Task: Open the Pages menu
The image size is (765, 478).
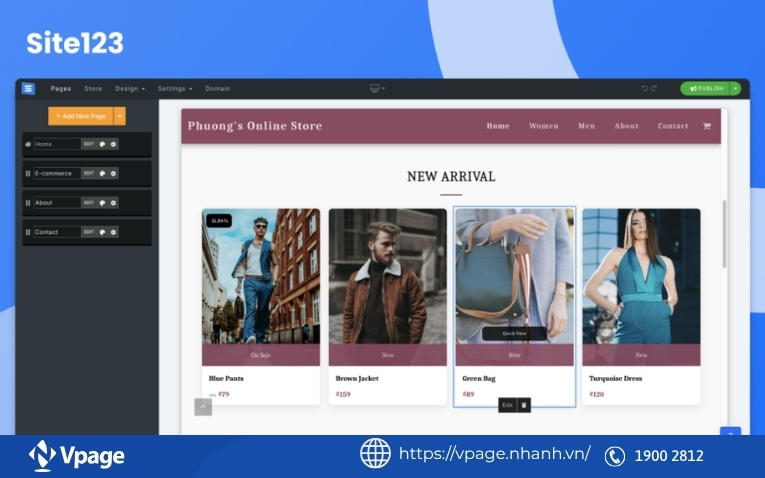Action: (x=61, y=89)
